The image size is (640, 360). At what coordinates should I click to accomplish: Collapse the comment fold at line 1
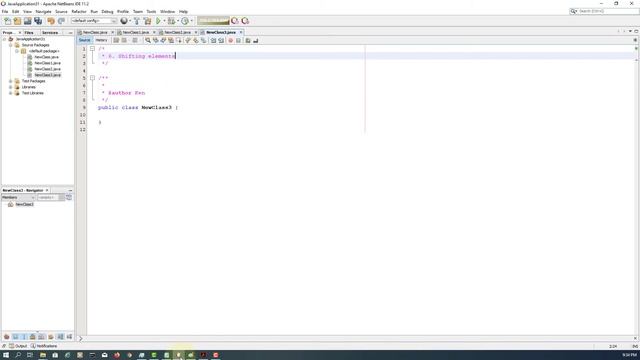coord(92,49)
